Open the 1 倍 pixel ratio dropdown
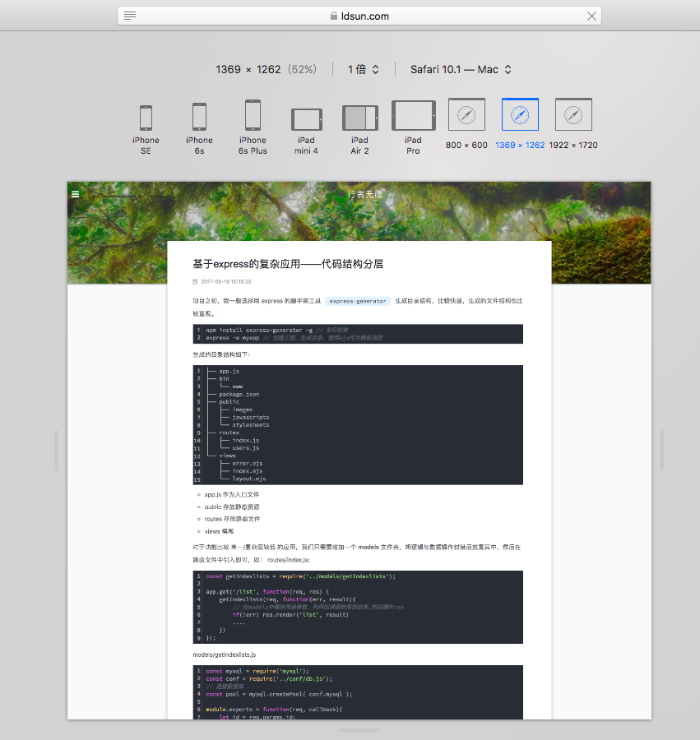This screenshot has width=700, height=740. 363,69
